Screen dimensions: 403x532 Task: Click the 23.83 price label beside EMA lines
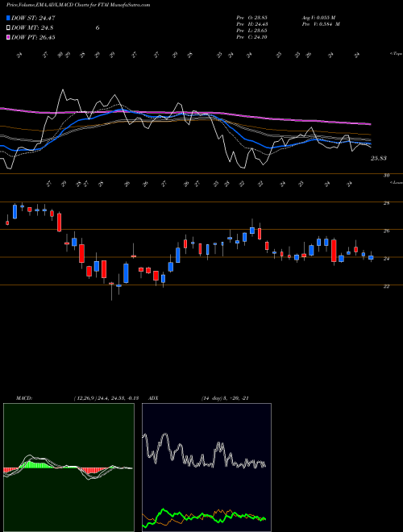pyautogui.click(x=379, y=158)
